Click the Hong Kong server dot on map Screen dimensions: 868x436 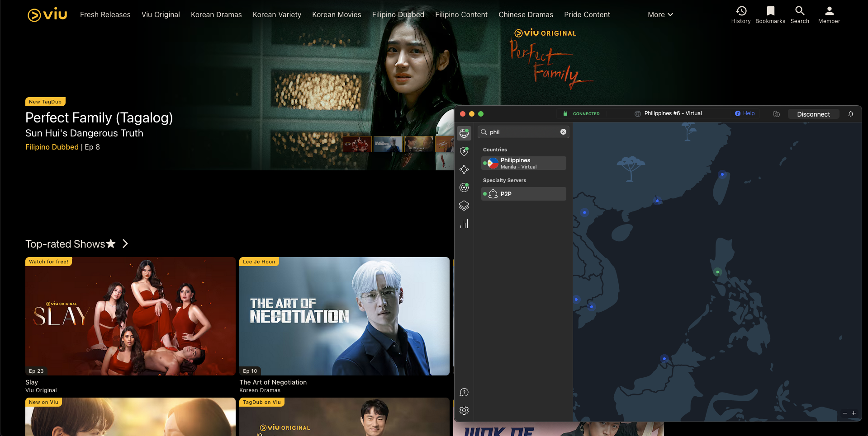pyautogui.click(x=657, y=201)
